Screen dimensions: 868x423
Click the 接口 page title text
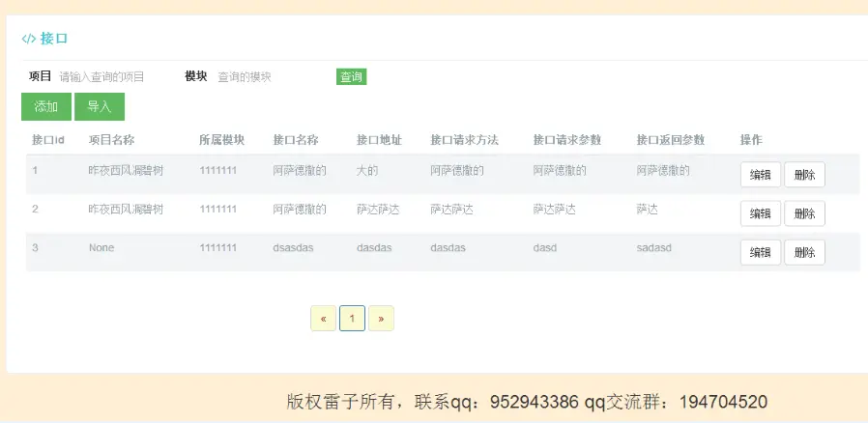54,39
